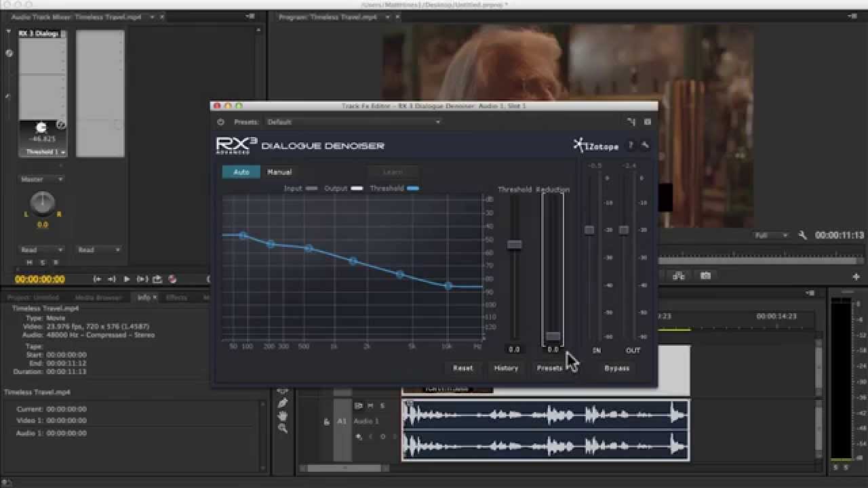
Task: Click Go to Out point in mixer
Action: coord(111,279)
